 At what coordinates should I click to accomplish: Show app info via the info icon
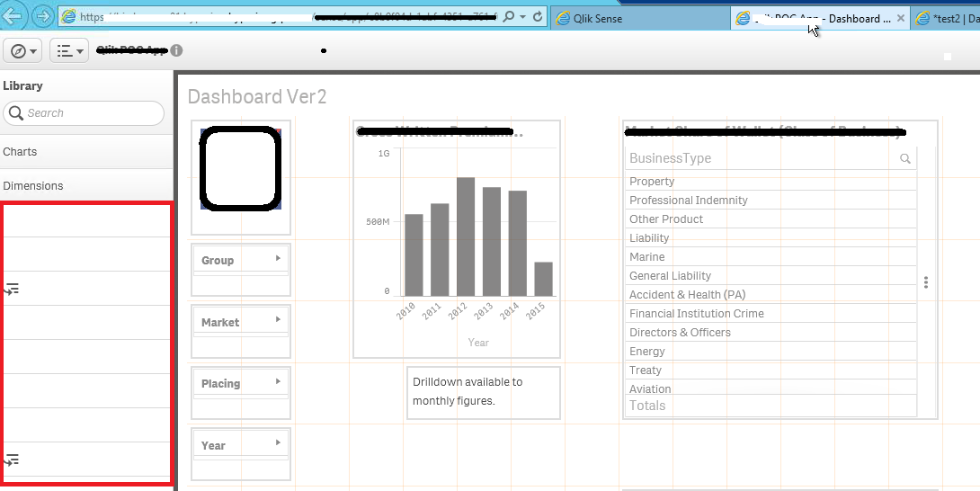[176, 50]
